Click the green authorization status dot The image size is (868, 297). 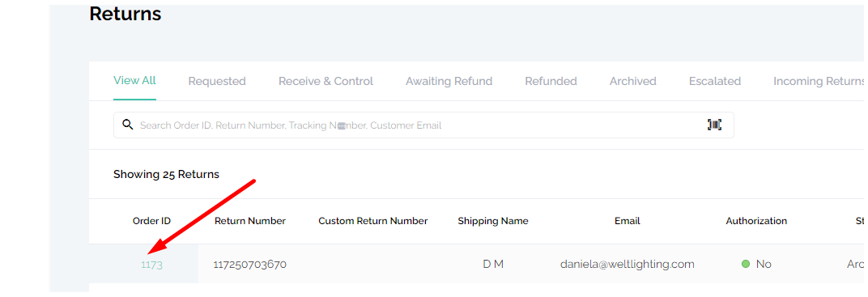coord(745,265)
